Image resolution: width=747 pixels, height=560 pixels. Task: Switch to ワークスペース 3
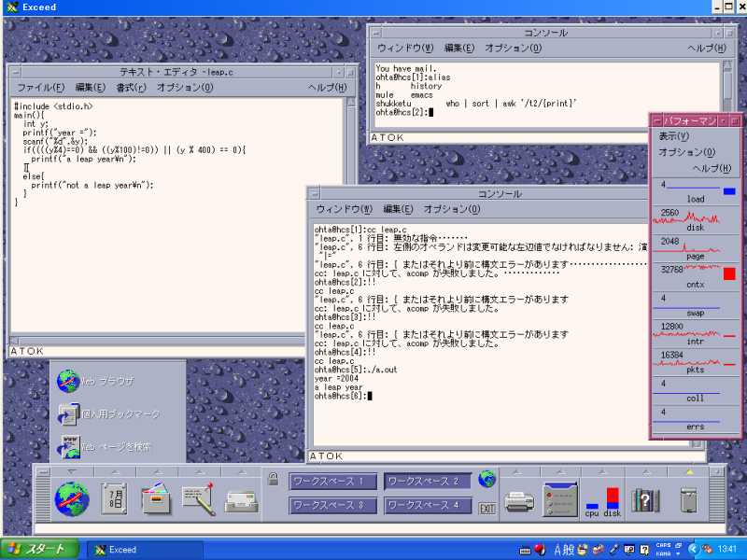click(333, 505)
